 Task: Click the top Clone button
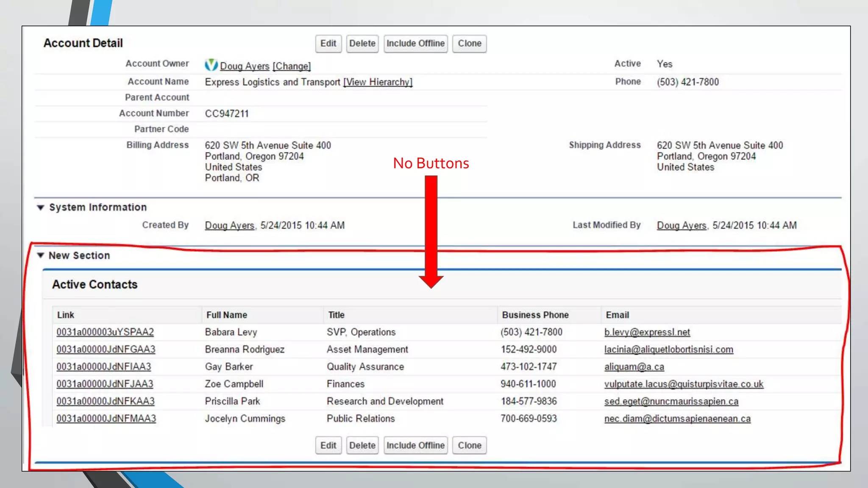click(469, 44)
